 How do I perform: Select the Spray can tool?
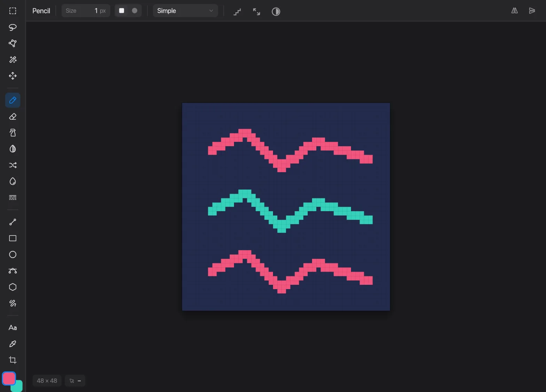tap(12, 133)
